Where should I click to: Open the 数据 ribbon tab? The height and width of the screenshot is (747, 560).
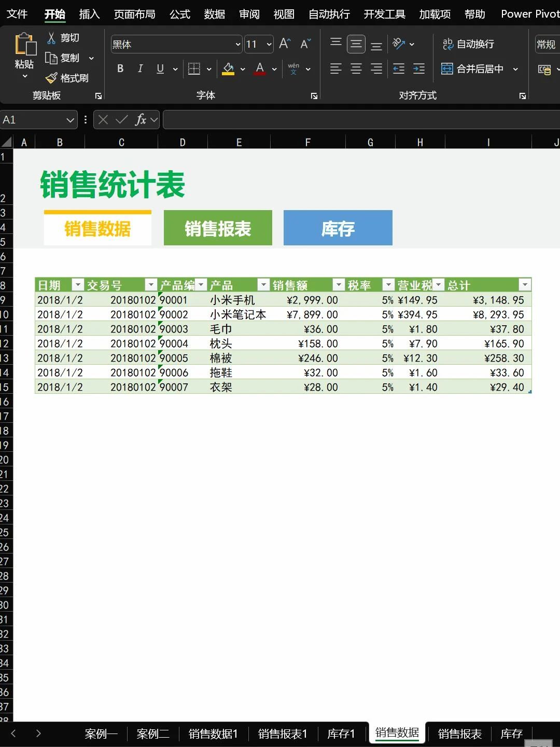(x=215, y=14)
